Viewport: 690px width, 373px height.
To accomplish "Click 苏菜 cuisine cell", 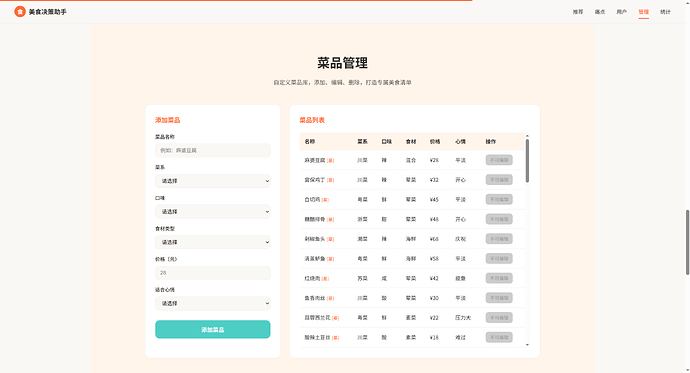I will pyautogui.click(x=362, y=278).
